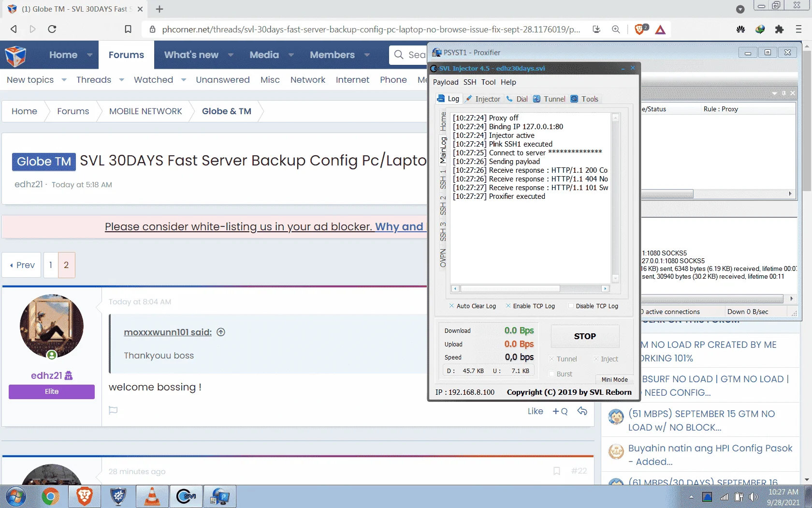
Task: Like the edhz21 post
Action: [x=536, y=411]
